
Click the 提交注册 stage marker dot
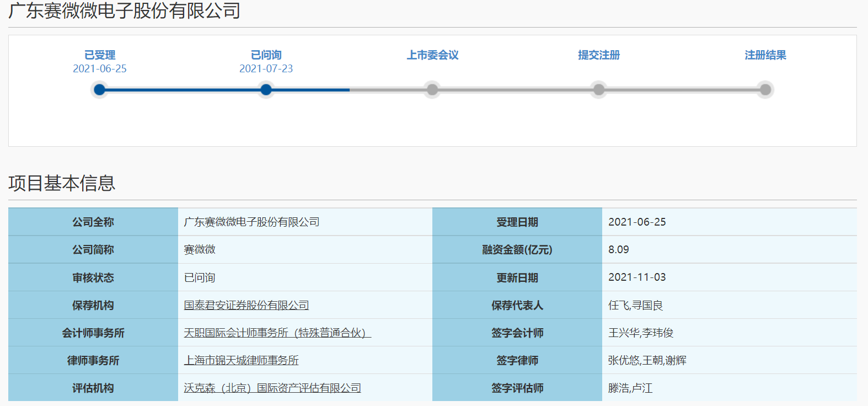coord(599,89)
